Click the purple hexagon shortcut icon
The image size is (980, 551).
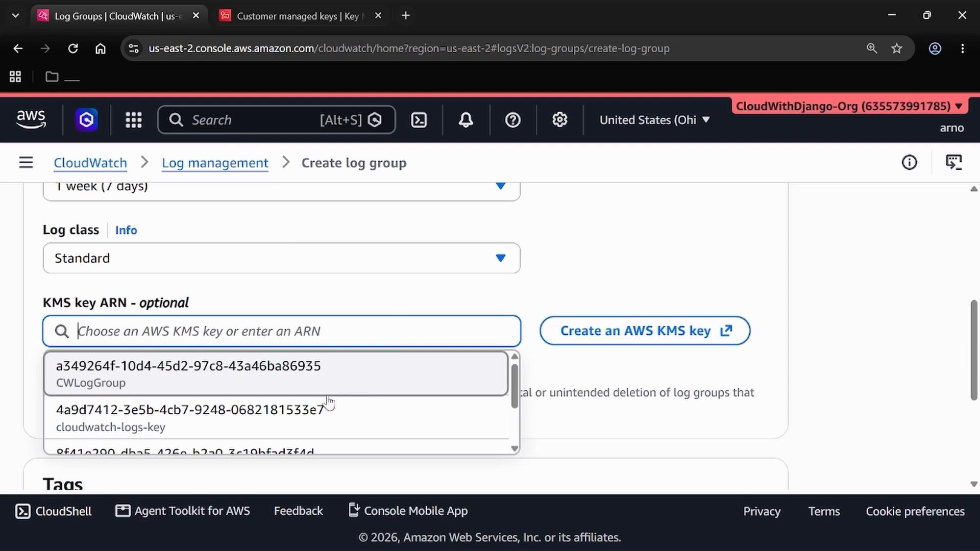click(87, 120)
